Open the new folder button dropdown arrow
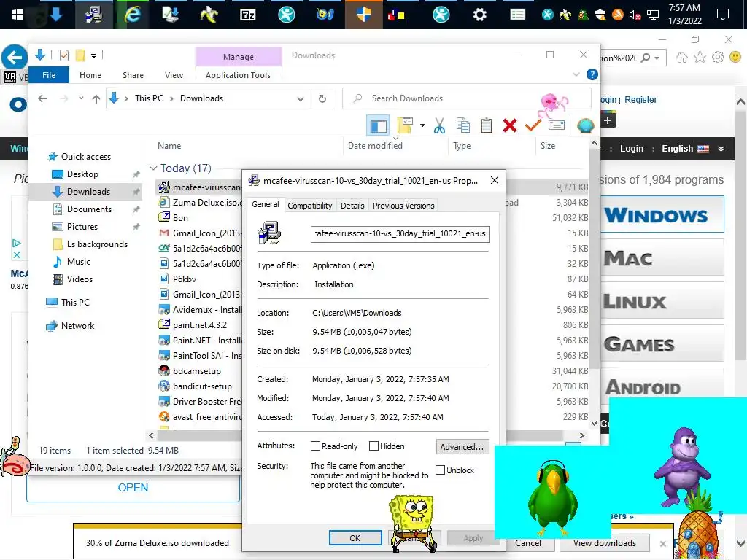 [422, 125]
